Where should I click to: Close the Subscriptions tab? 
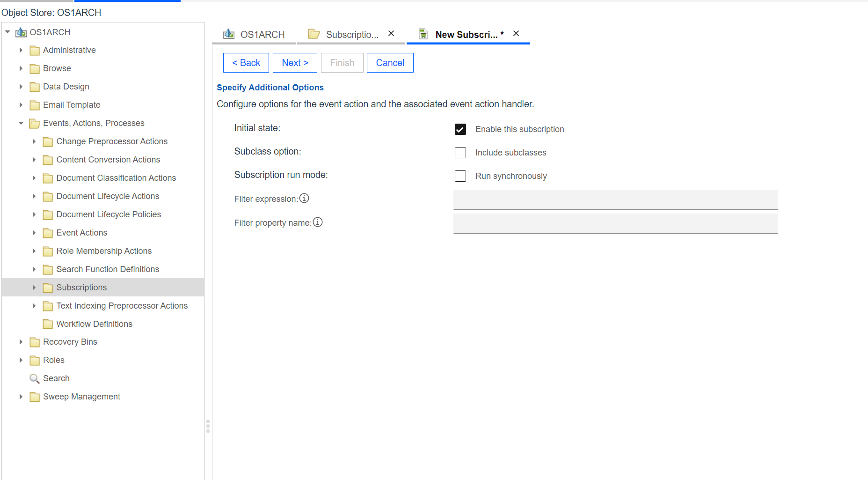(391, 34)
